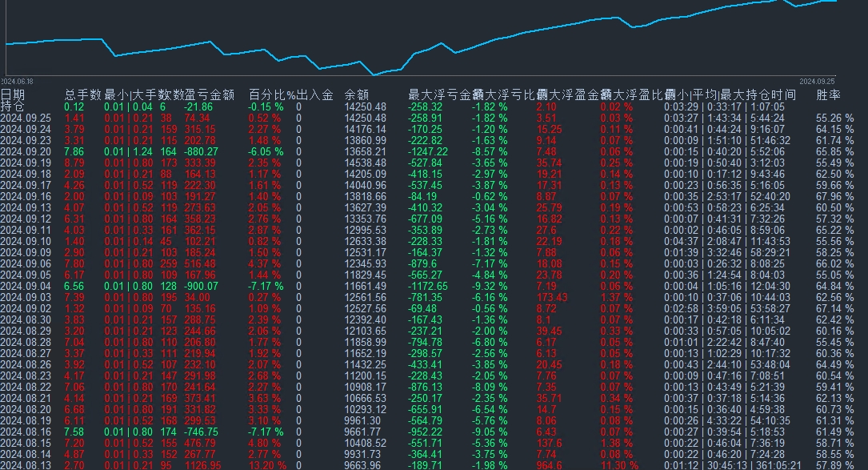Click the balance value 10908.17
Screen dimensions: 868x470
366,387
